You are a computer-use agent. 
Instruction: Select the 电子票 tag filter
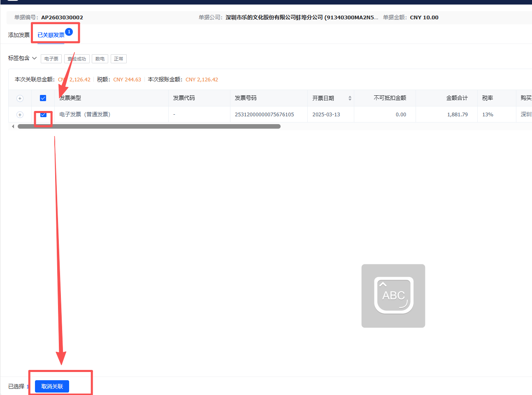click(x=51, y=59)
